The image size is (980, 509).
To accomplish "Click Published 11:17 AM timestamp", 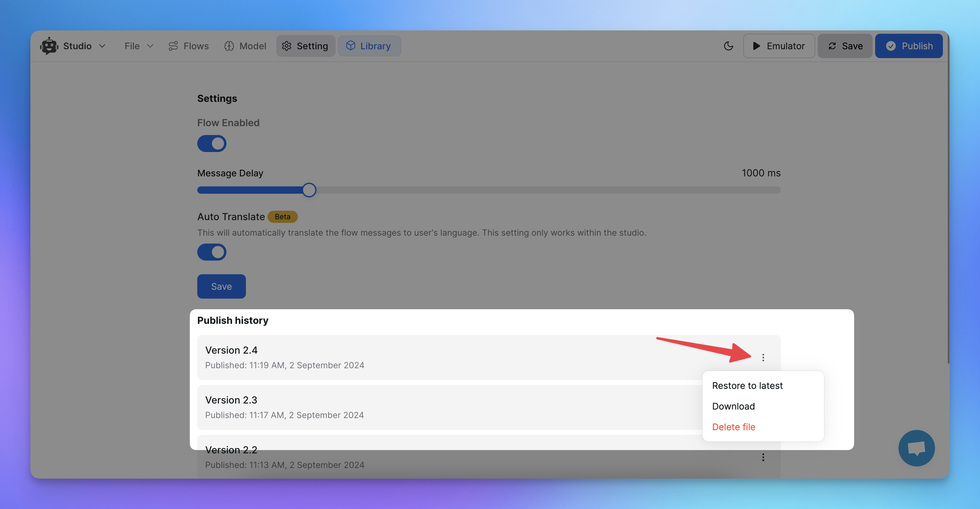I will pyautogui.click(x=284, y=415).
